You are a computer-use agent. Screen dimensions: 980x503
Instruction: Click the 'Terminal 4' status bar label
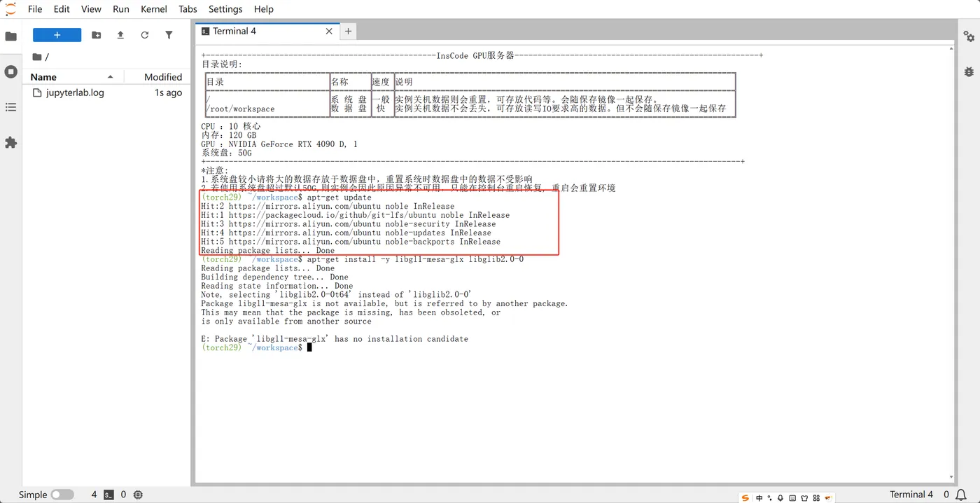(911, 495)
